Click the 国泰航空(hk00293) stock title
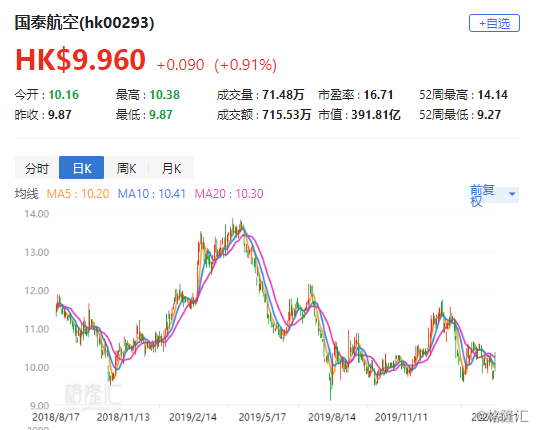 click(84, 23)
